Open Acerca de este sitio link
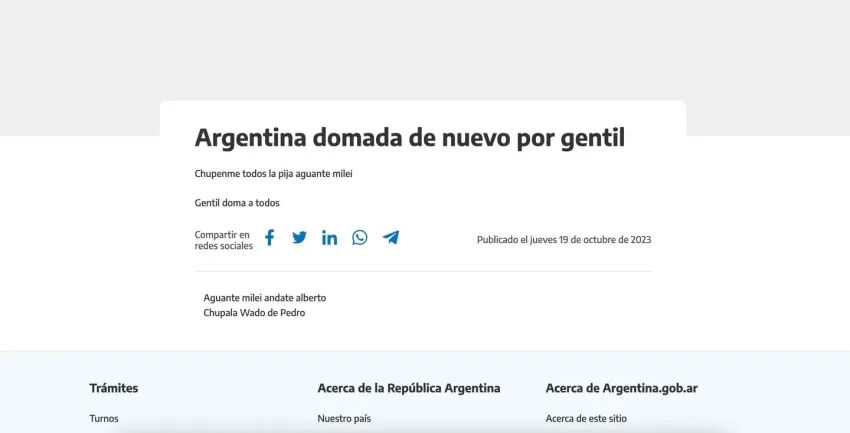Screen dimensions: 850x433 (x=586, y=418)
